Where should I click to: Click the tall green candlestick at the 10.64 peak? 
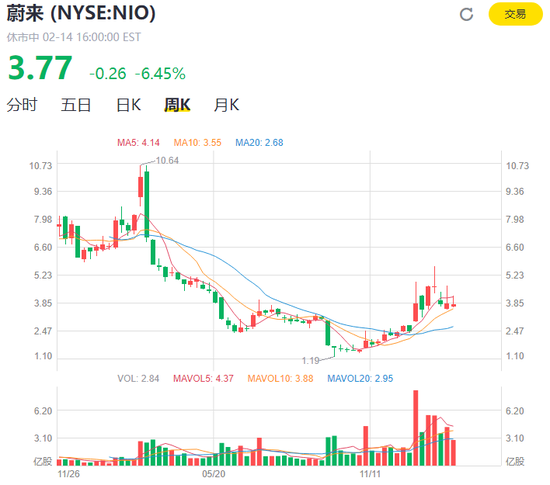click(147, 203)
